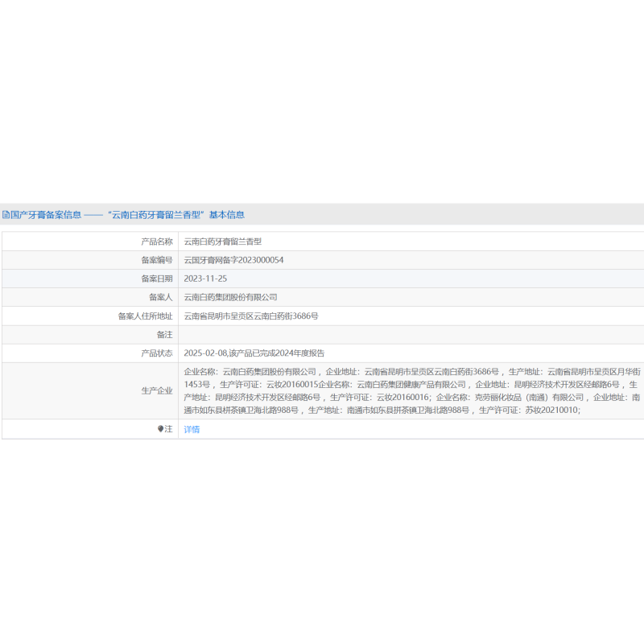Select the 产品名称 label cell

point(156,241)
